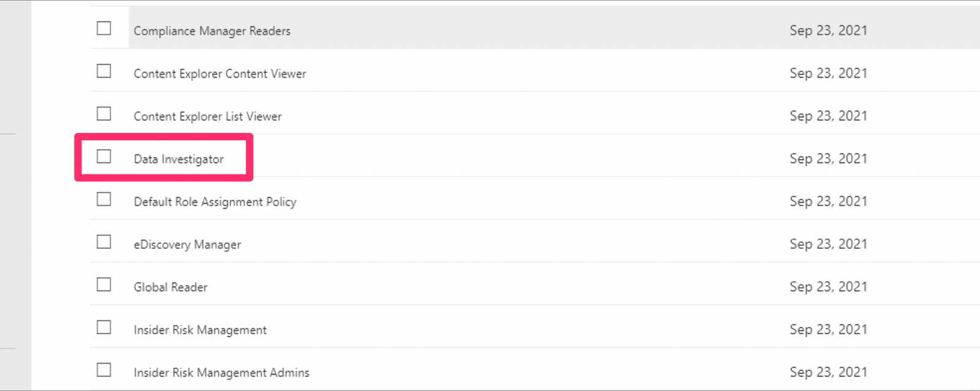
Task: Open the eDiscovery Manager role group
Action: coord(187,245)
